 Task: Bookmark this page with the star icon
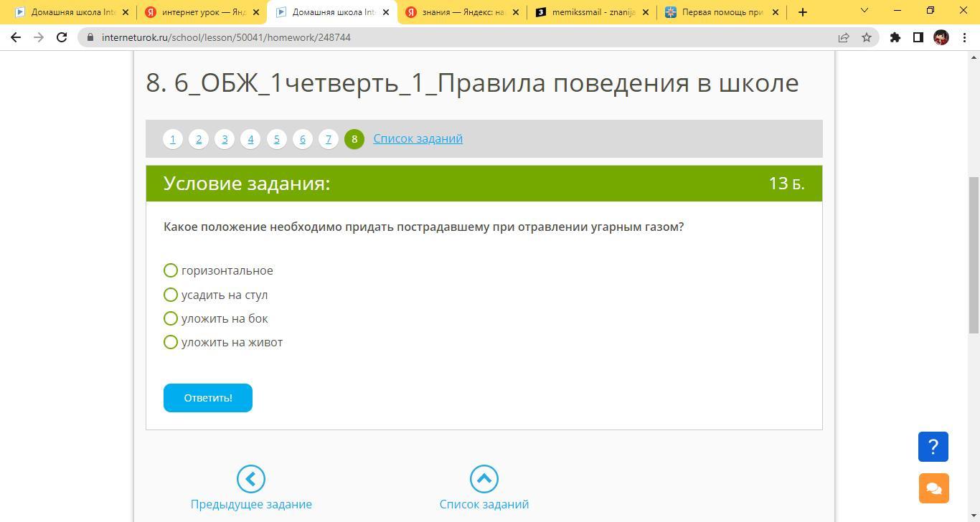click(867, 37)
